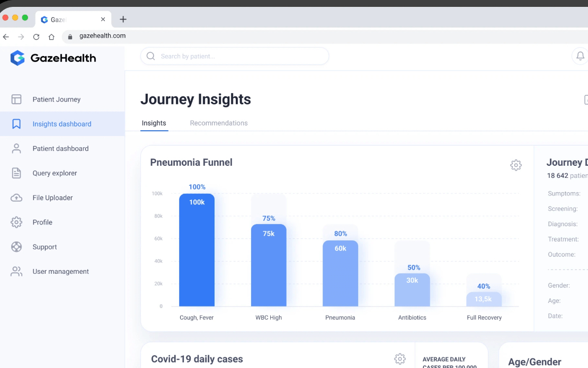Open Profile menu item
This screenshot has width=588, height=368.
pyautogui.click(x=63, y=222)
